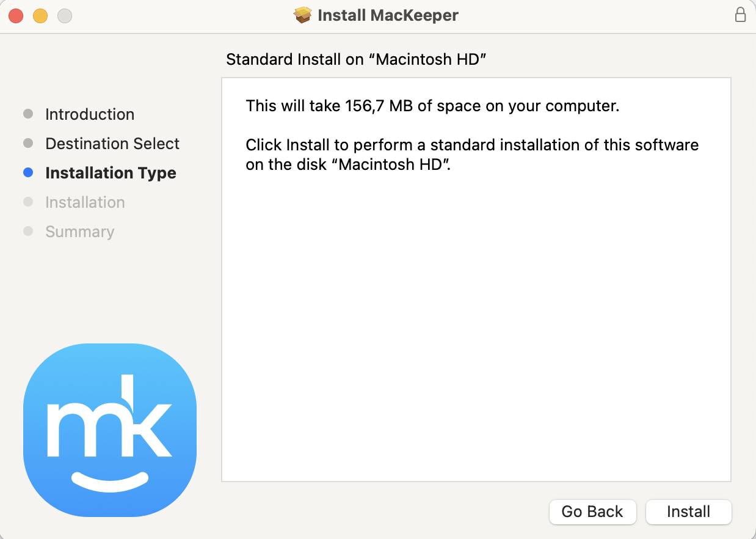756x539 pixels.
Task: Select the Summary step in the sidebar
Action: (x=79, y=232)
